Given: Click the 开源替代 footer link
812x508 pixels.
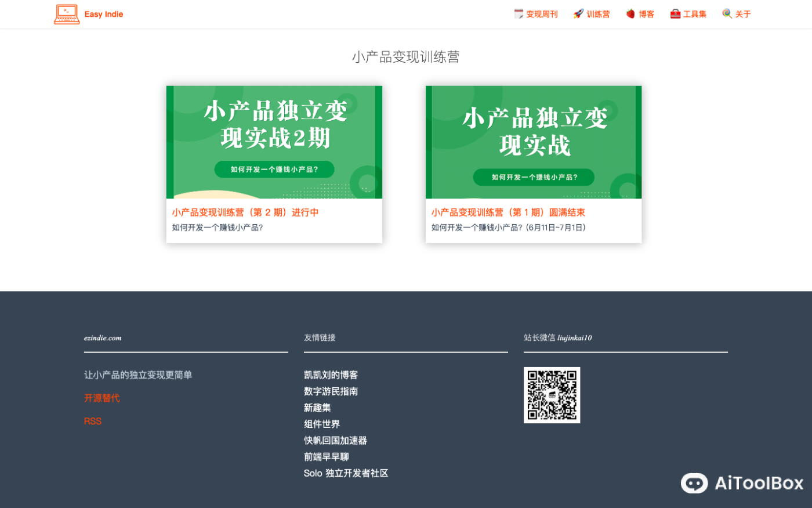Looking at the screenshot, I should (102, 398).
